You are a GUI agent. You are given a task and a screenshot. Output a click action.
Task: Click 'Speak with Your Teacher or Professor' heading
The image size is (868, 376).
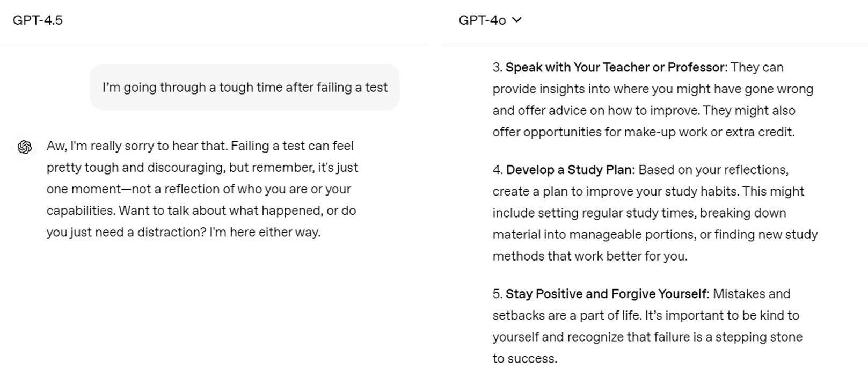[615, 67]
